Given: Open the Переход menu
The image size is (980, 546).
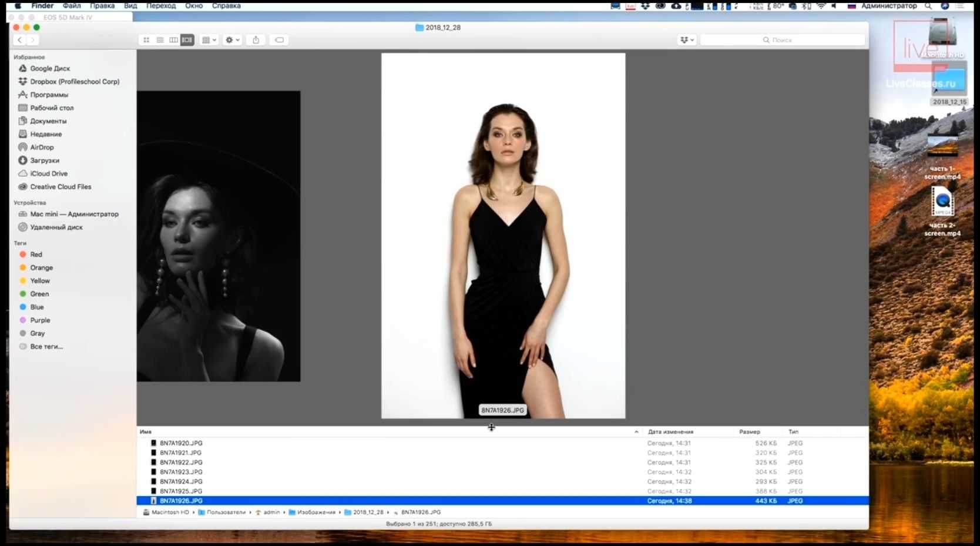Looking at the screenshot, I should (x=161, y=6).
